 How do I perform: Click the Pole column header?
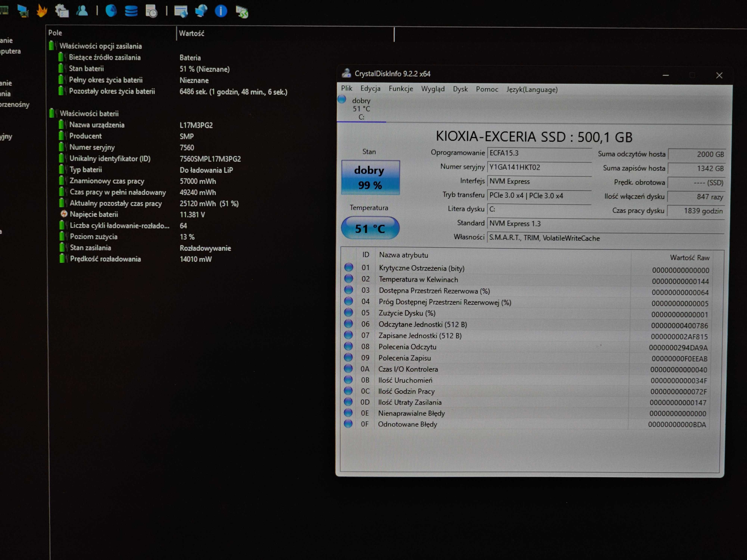[x=111, y=33]
